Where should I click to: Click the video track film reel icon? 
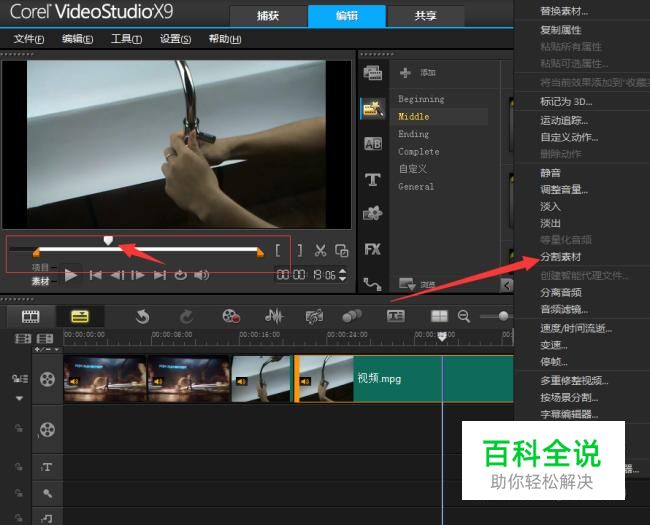(x=47, y=379)
